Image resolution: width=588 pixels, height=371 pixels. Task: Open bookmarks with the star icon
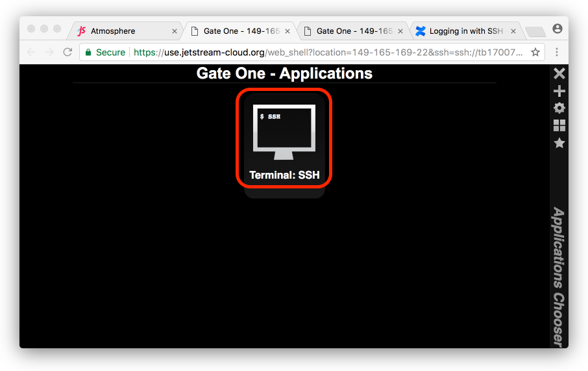[x=559, y=143]
